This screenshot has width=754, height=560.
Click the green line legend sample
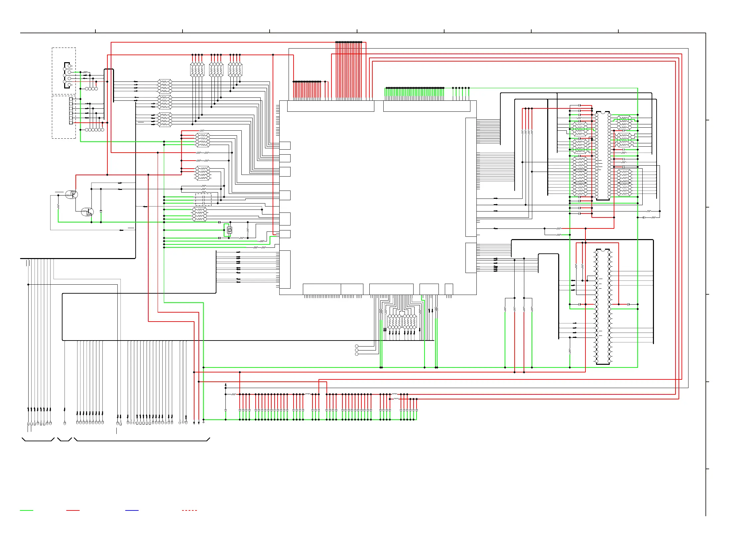point(27,510)
